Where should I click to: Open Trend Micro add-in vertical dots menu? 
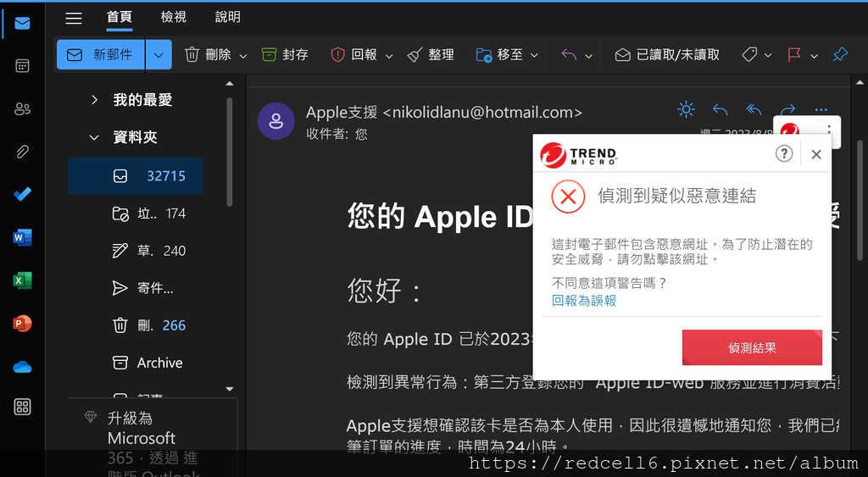point(829,130)
